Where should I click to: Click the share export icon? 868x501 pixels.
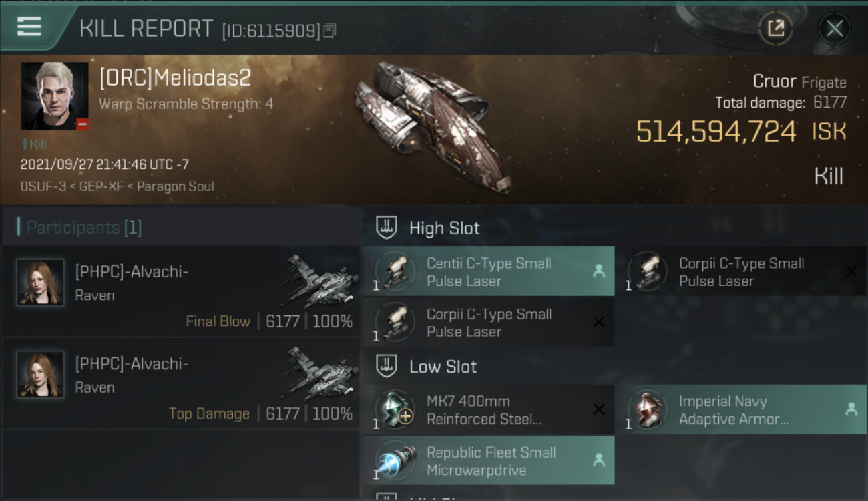[776, 28]
